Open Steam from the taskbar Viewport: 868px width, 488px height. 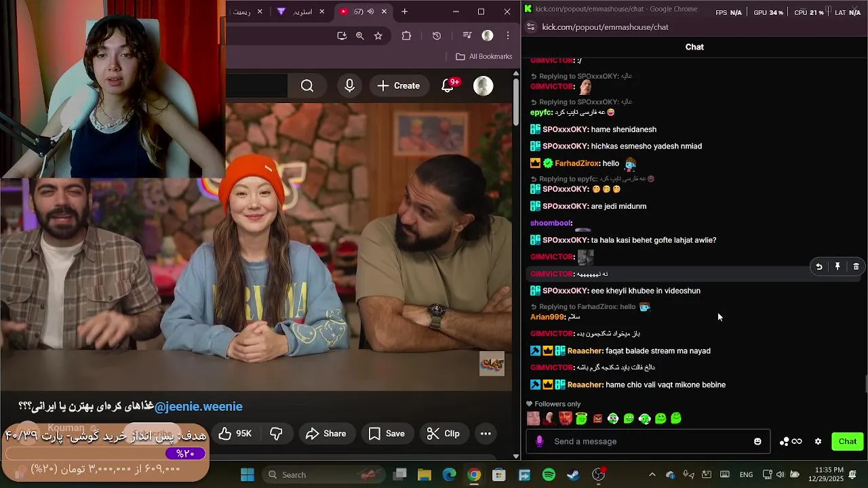pyautogui.click(x=574, y=474)
